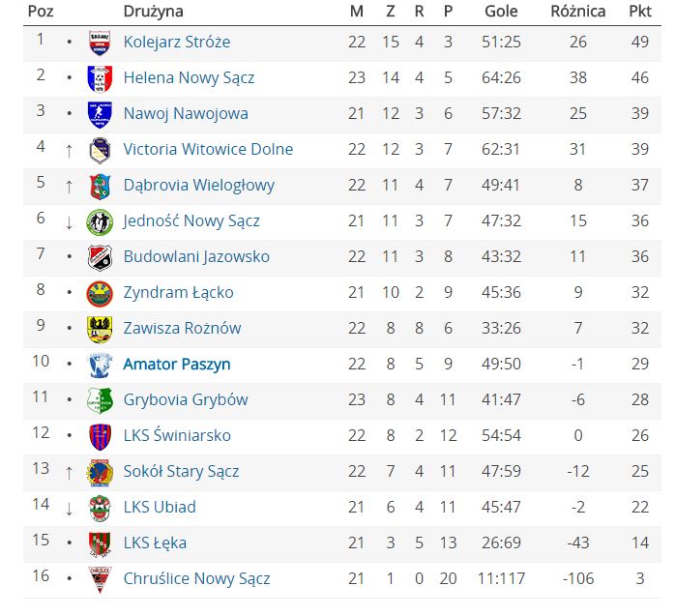The height and width of the screenshot is (616, 675).
Task: Click the Różnica column header
Action: click(578, 12)
